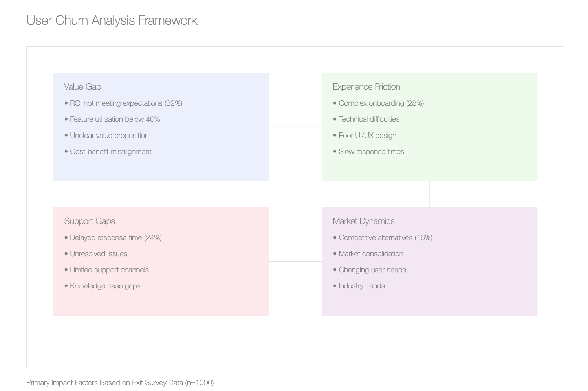Screen dimensions: 588x391
Task: Select 'Poor UI/UX design' bullet
Action: pos(365,136)
